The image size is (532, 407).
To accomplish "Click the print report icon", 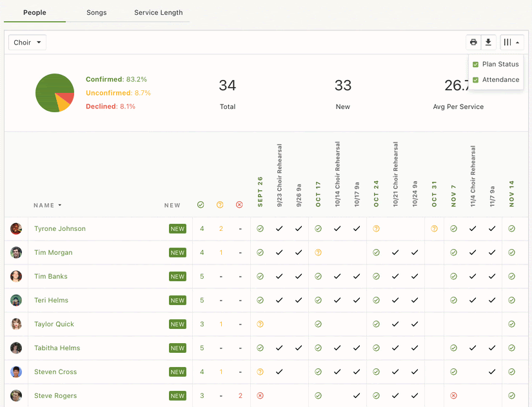I will coord(473,43).
